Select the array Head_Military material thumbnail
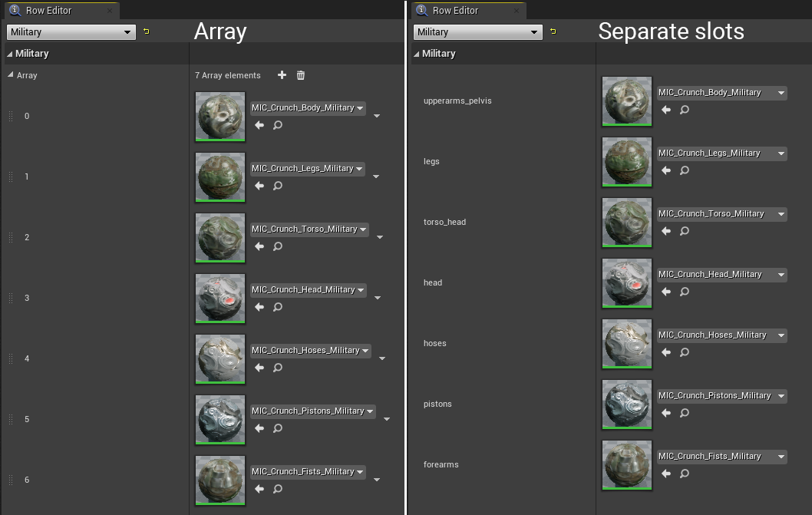The image size is (812, 515). pos(220,299)
